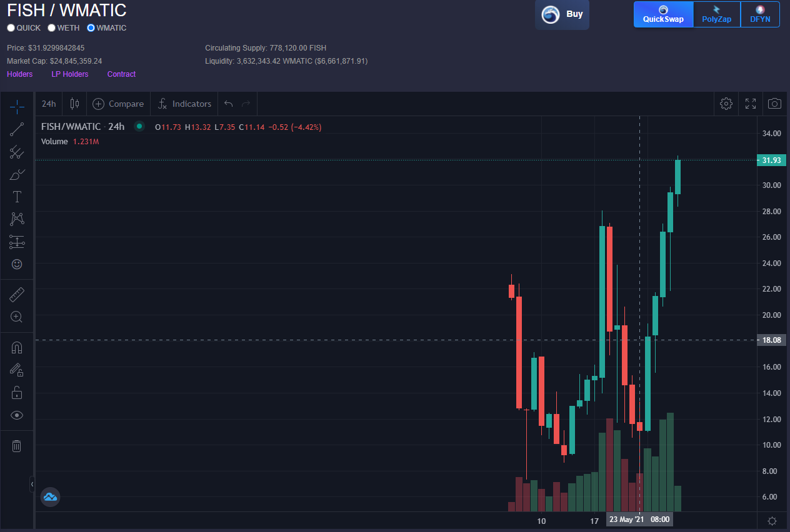Click the Buy button
Viewport: 790px width, 532px height.
pos(562,14)
